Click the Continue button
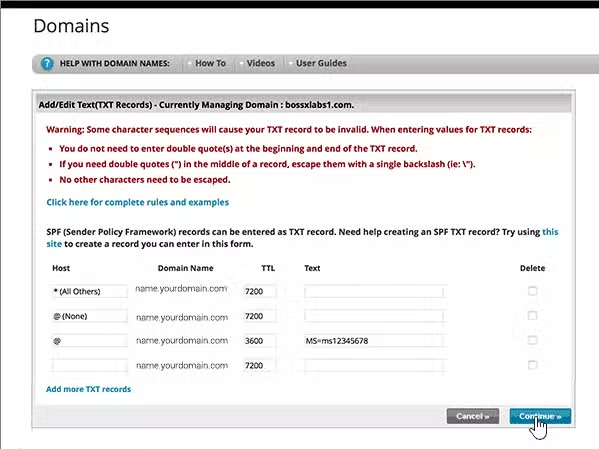Viewport: 599px width, 449px height. tap(540, 416)
